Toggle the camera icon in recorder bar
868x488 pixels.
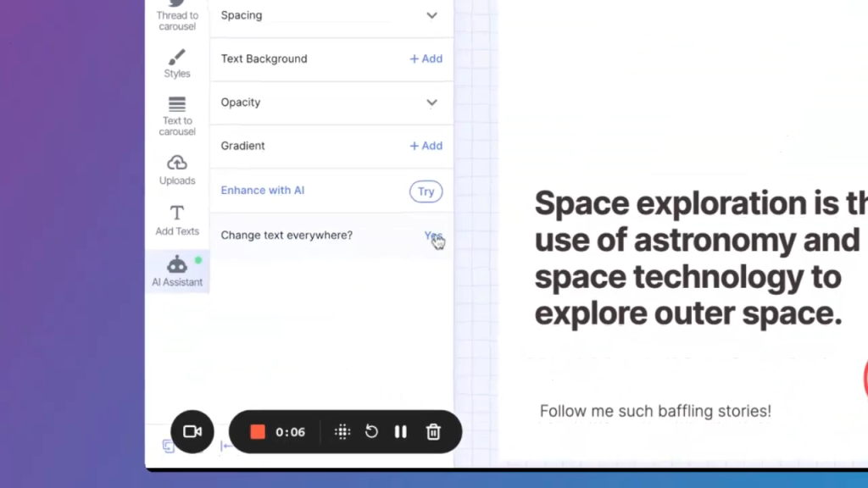[x=192, y=432]
